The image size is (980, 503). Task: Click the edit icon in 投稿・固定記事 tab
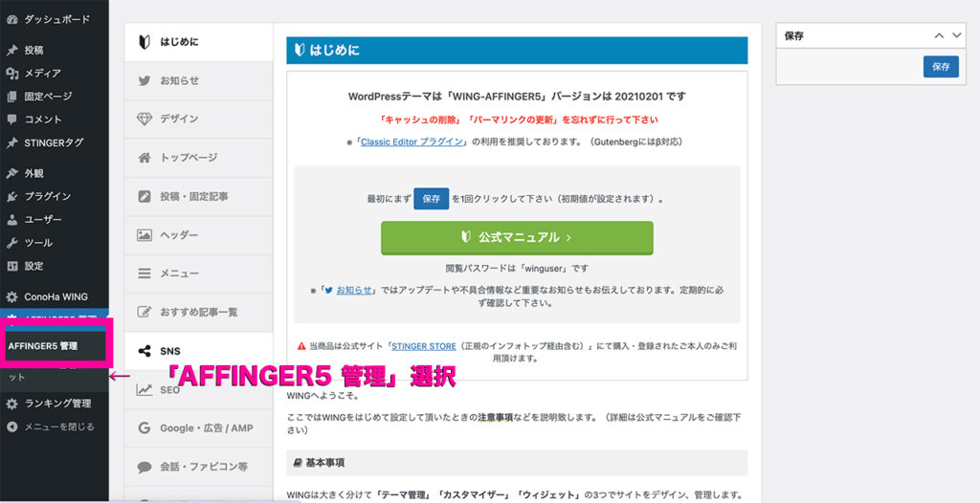tap(145, 196)
